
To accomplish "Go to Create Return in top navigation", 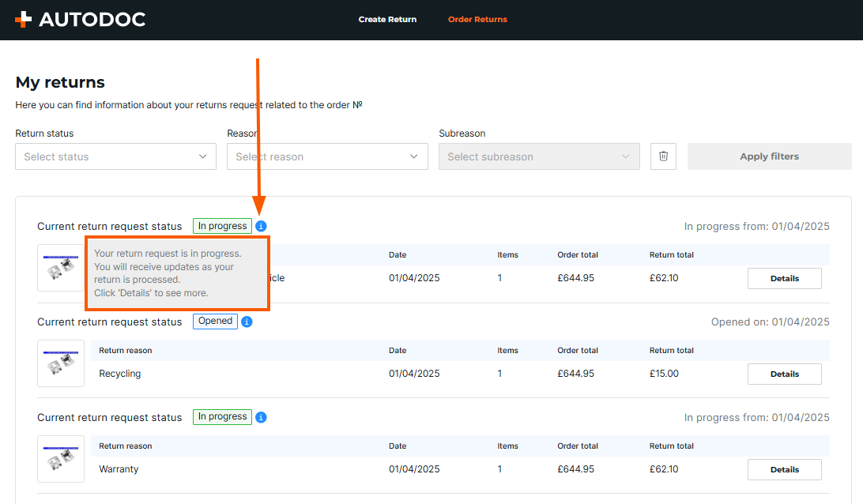I will 387,20.
